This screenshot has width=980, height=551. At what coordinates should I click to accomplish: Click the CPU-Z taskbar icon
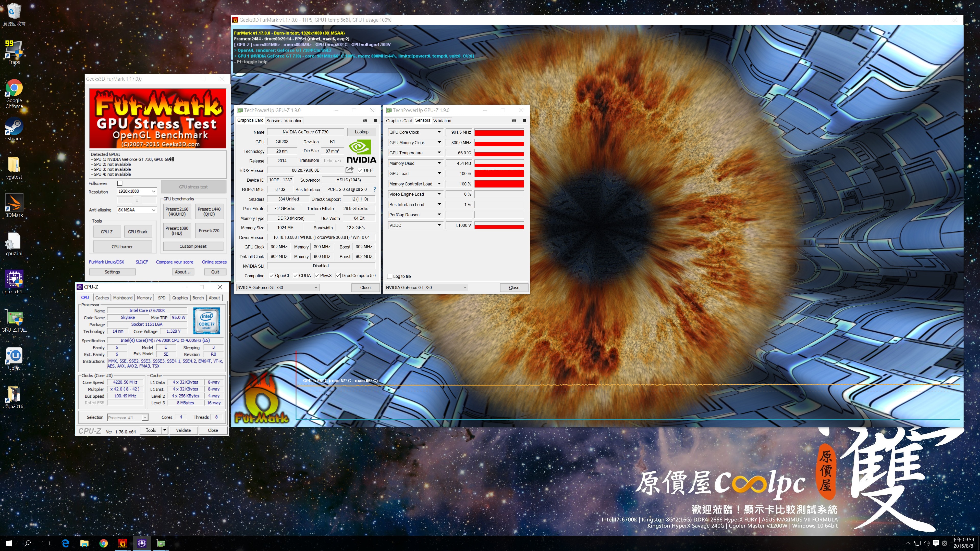[x=142, y=543]
